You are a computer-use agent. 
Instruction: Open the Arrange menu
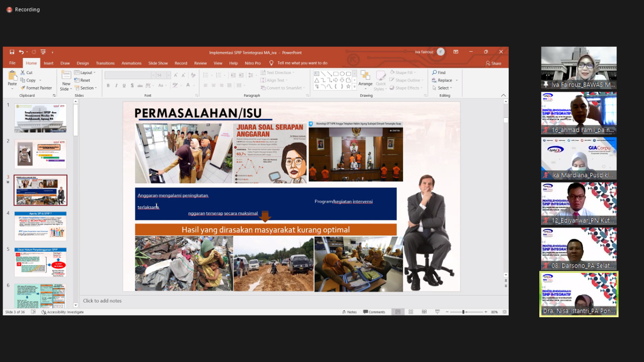[365, 80]
